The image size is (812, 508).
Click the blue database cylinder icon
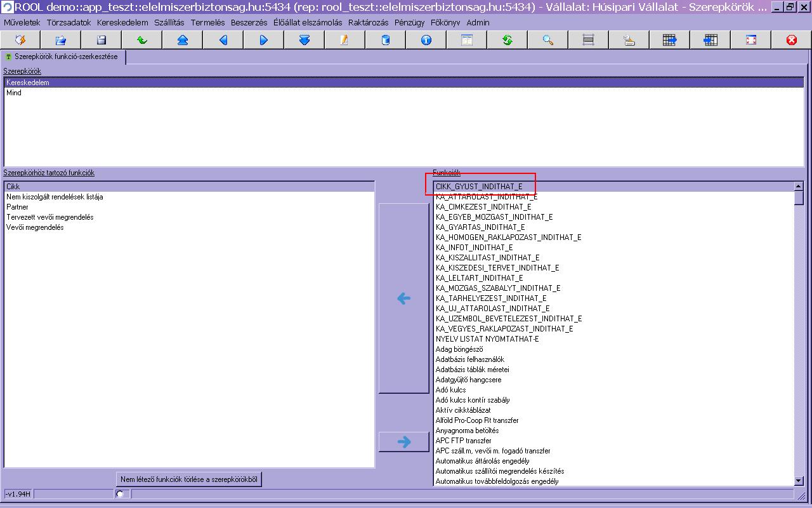tap(386, 40)
